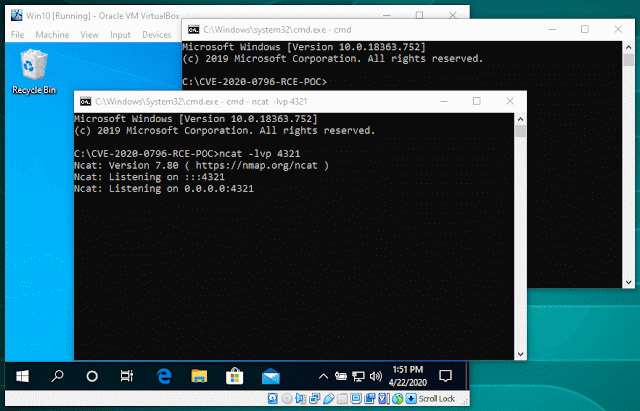Click the VirtualBox window title icon

click(x=17, y=15)
